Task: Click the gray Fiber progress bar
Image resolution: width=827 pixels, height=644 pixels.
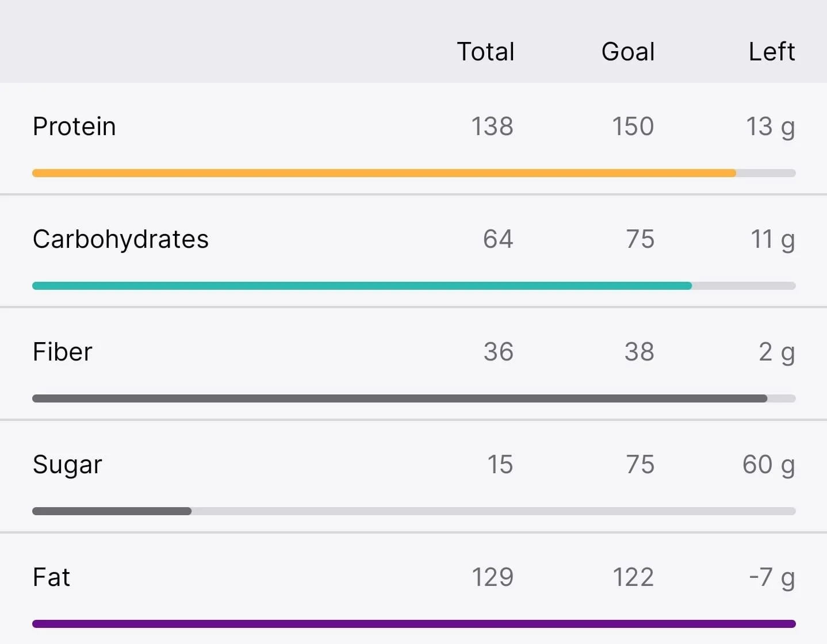Action: 414,398
